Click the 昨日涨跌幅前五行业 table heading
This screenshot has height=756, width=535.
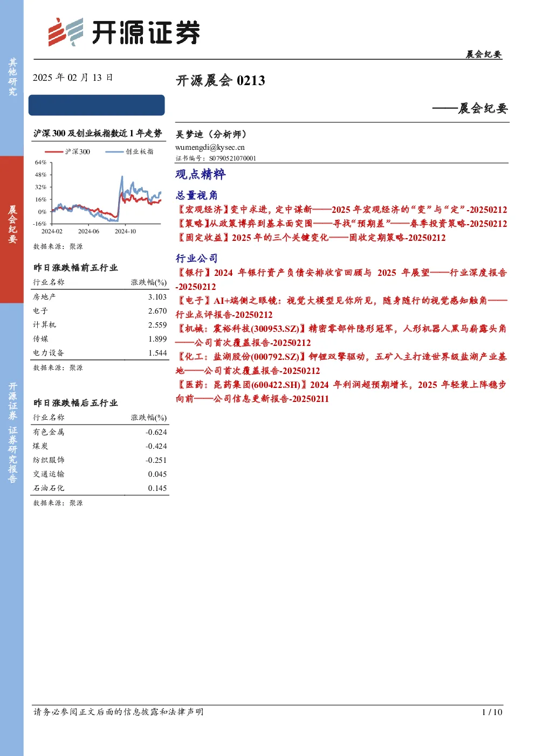[76, 268]
